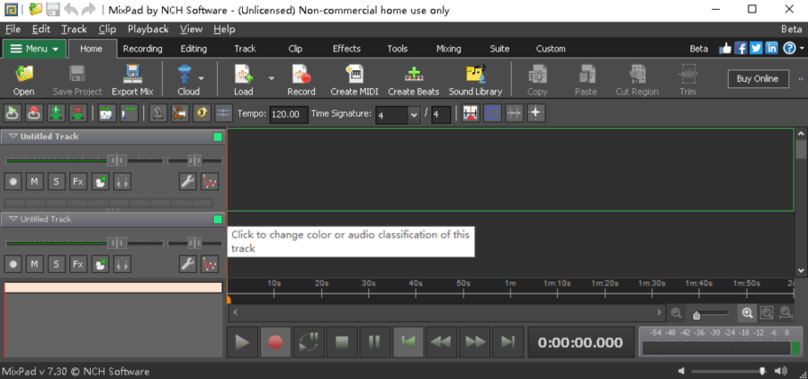
Task: Switch to the Mixing tab
Action: click(448, 49)
